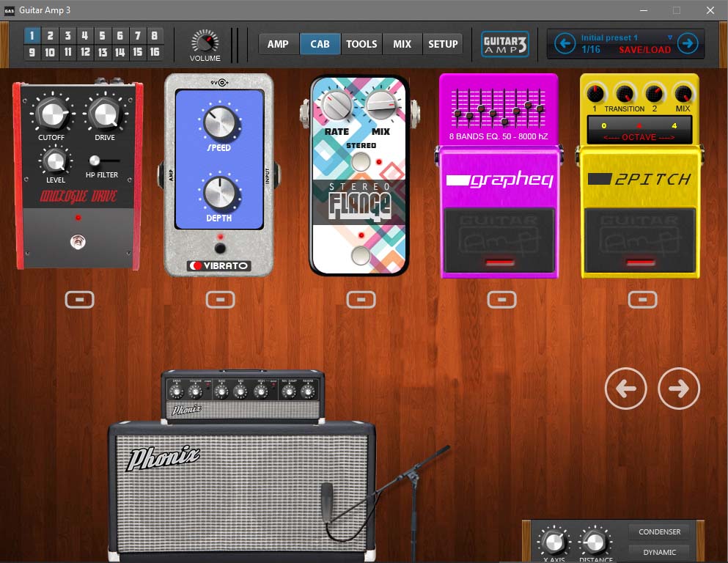The width and height of the screenshot is (728, 563).
Task: Click SAVE/LOAD preset
Action: pos(644,50)
